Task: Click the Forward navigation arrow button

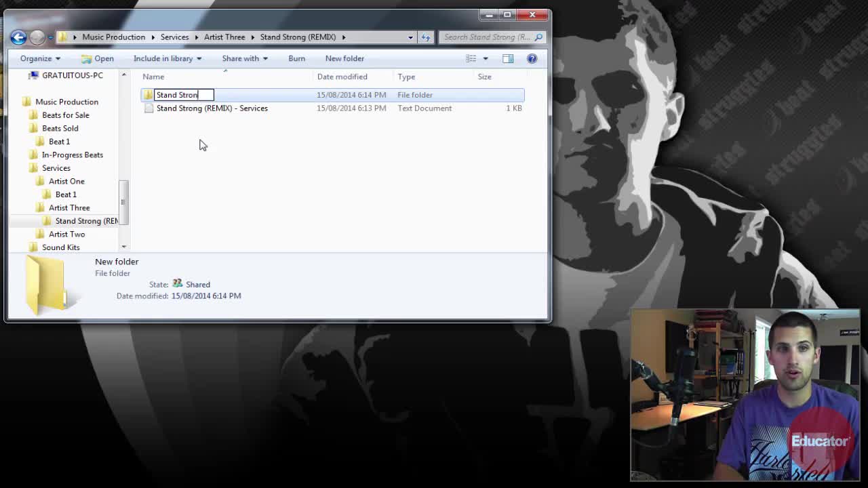Action: pos(37,37)
